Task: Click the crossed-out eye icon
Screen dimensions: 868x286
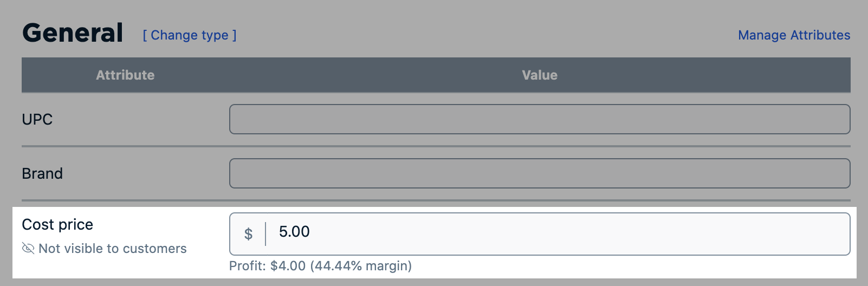Action: pos(28,248)
